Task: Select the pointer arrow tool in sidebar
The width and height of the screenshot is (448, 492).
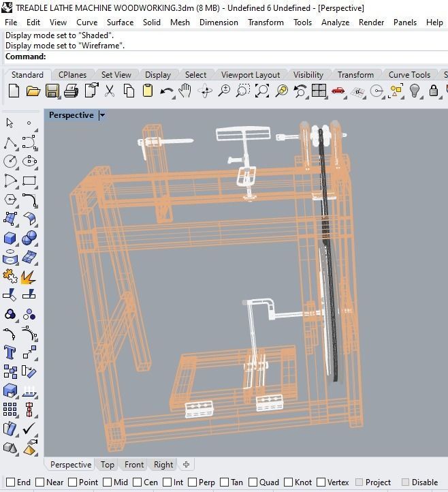Action: point(10,123)
